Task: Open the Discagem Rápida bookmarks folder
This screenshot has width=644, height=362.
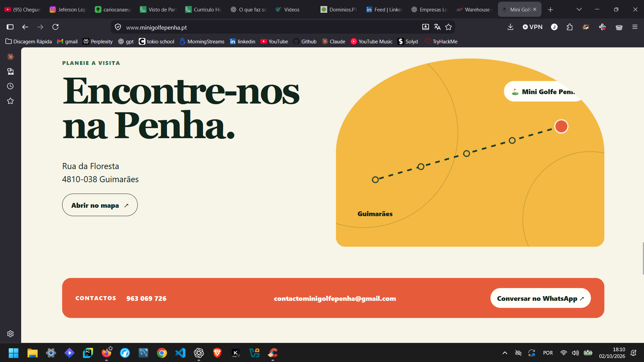Action: [x=29, y=41]
